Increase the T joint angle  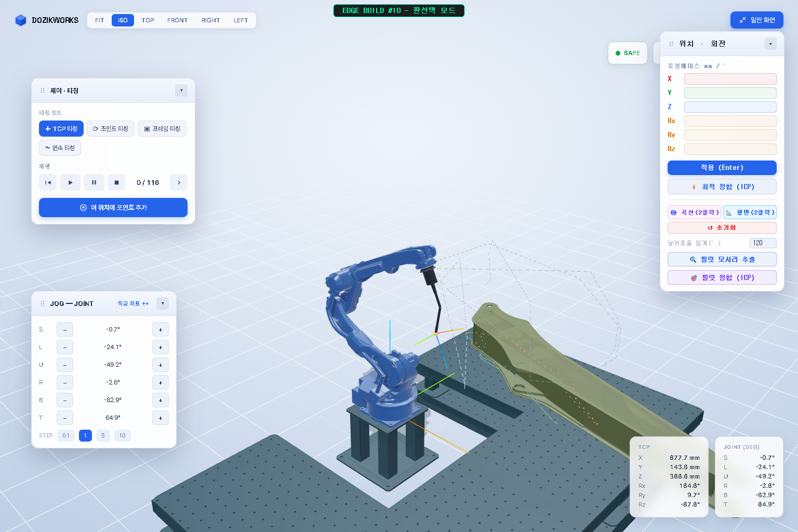tap(161, 418)
